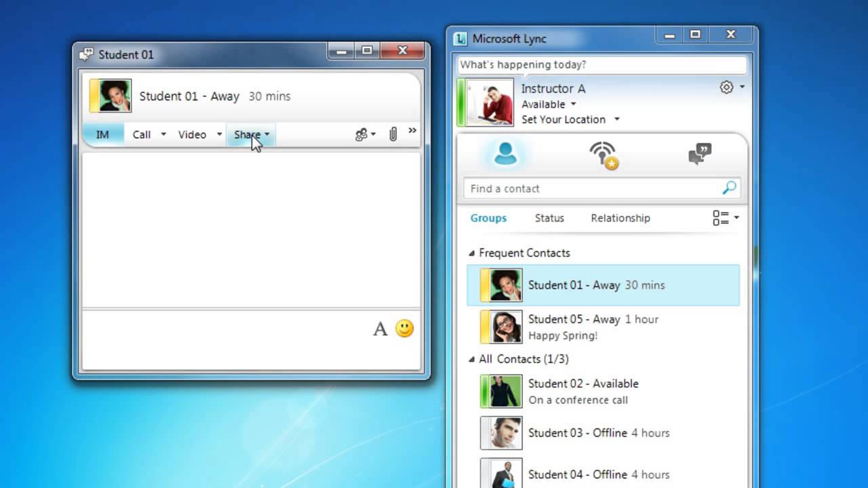Click Student 04's contact photo
The width and height of the screenshot is (868, 488).
point(506,474)
